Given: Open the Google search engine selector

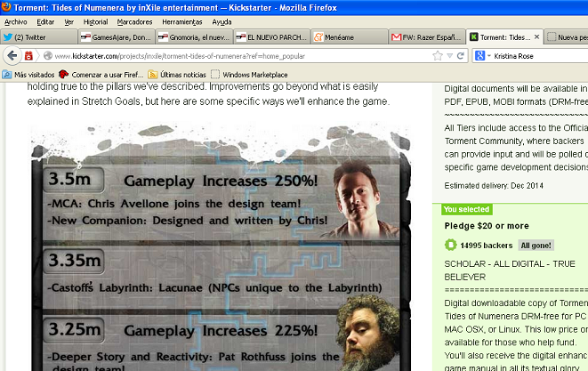Looking at the screenshot, I should point(482,56).
